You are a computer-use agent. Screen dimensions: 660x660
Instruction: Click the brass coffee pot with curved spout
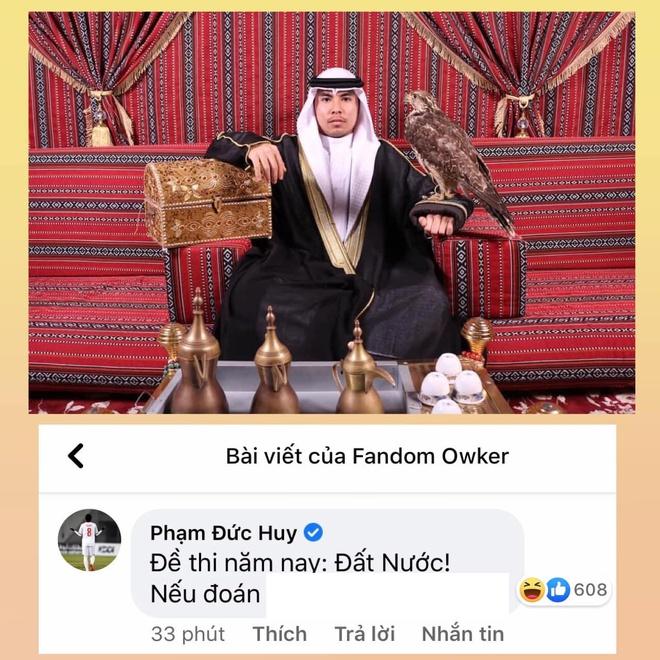(x=360, y=370)
